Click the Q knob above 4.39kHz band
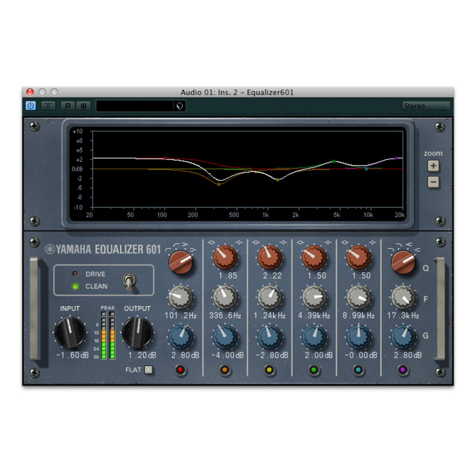The image size is (476, 476). click(x=314, y=257)
